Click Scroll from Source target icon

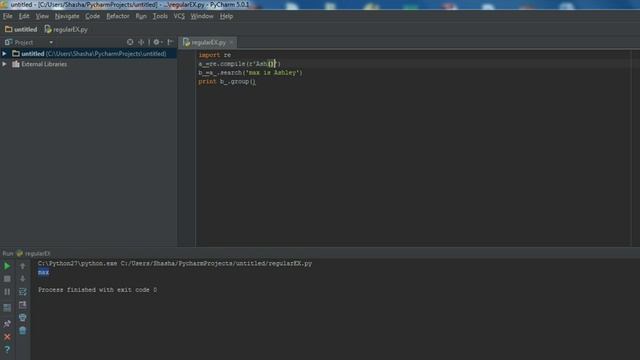coord(130,42)
